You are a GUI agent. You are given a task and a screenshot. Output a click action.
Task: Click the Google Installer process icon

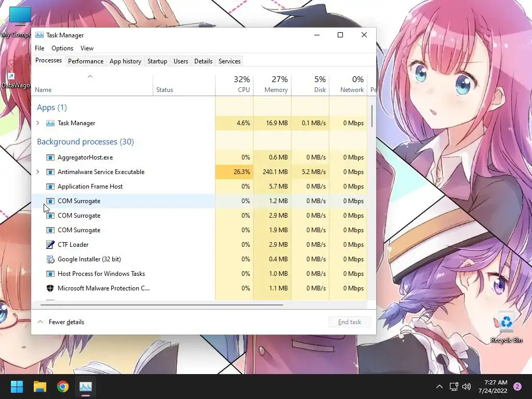tap(50, 259)
